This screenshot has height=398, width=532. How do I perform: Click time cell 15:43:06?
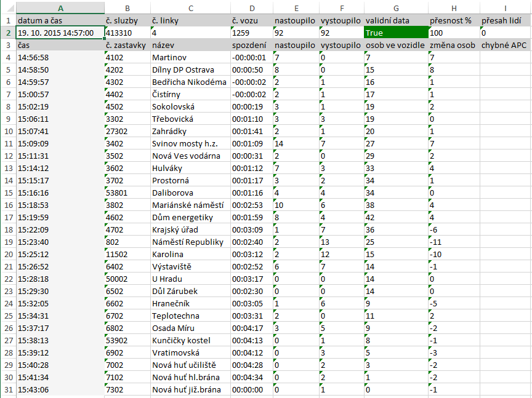tap(60, 389)
